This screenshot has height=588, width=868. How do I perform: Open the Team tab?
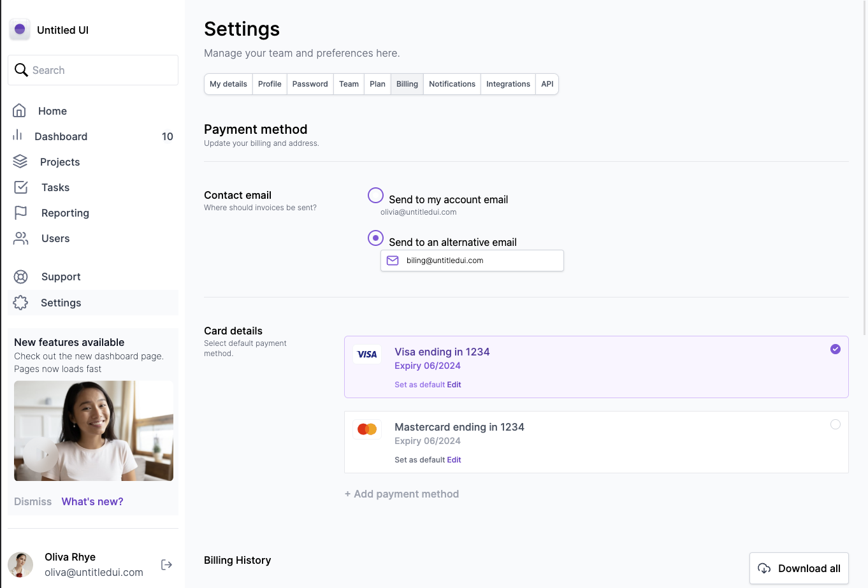click(349, 83)
